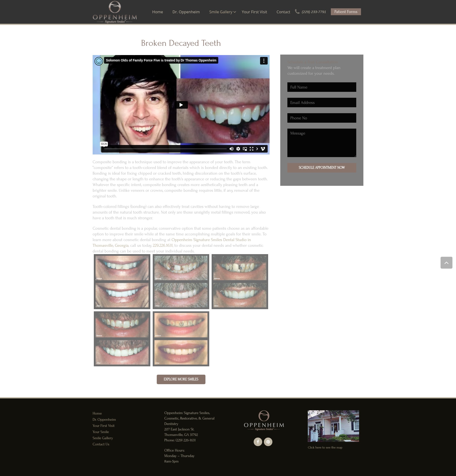
Task: Call (229) 233-7791 header number
Action: [313, 12]
